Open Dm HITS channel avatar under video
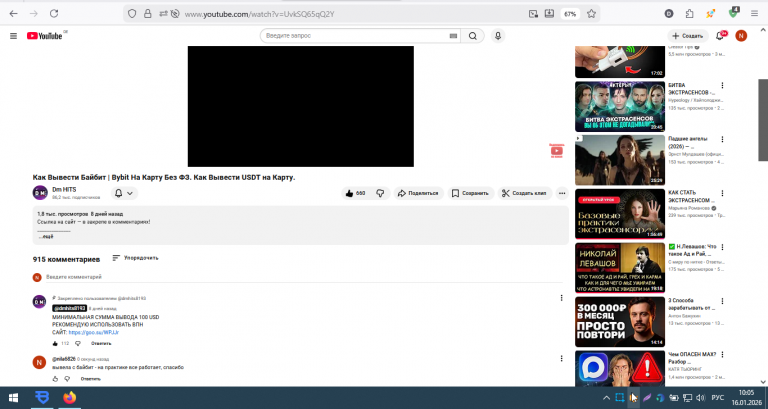Image resolution: width=768 pixels, height=409 pixels. (40, 193)
